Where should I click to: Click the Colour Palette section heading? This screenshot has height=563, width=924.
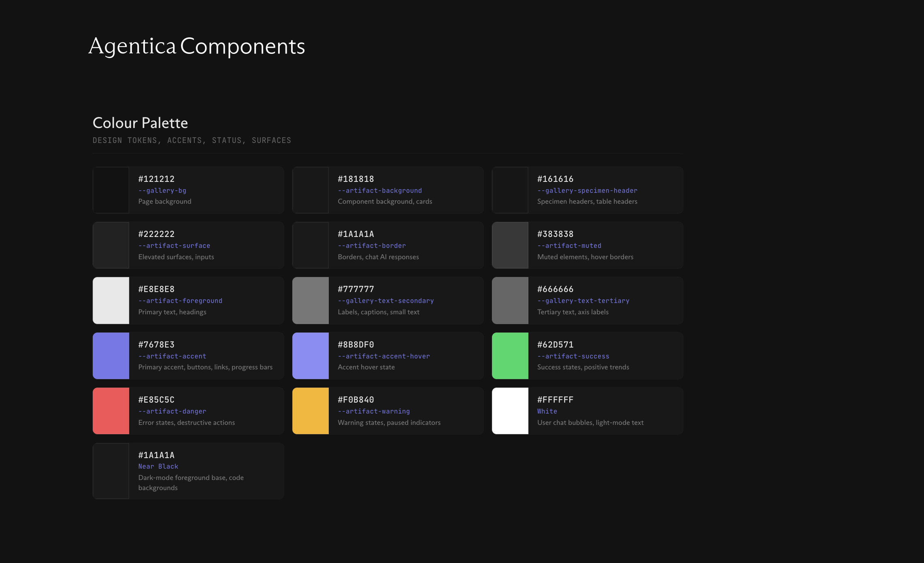point(140,123)
